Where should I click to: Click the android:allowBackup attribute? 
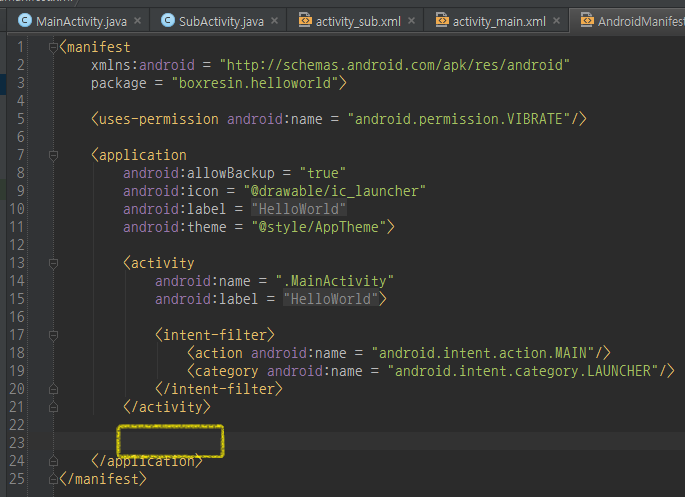(199, 173)
